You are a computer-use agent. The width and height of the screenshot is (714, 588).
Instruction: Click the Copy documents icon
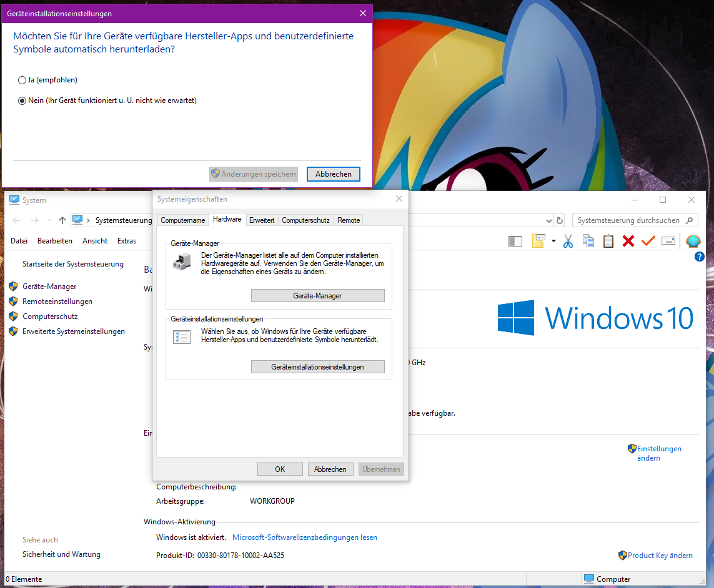tap(588, 241)
